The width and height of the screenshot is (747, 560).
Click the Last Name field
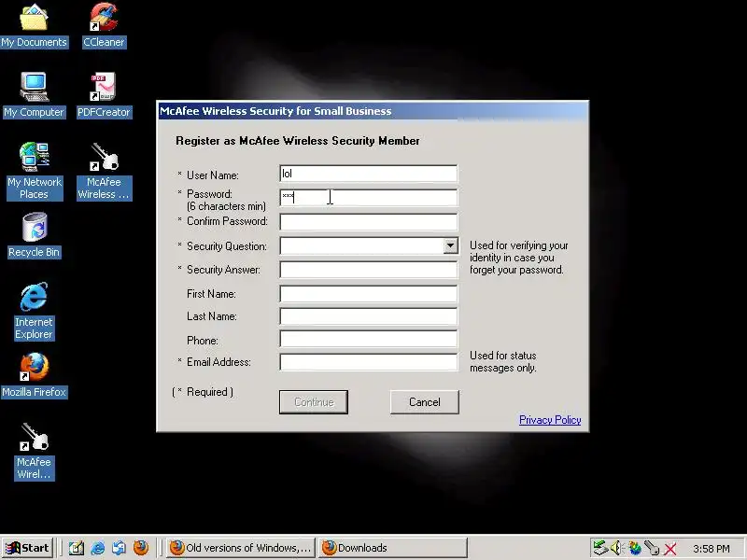(x=368, y=316)
